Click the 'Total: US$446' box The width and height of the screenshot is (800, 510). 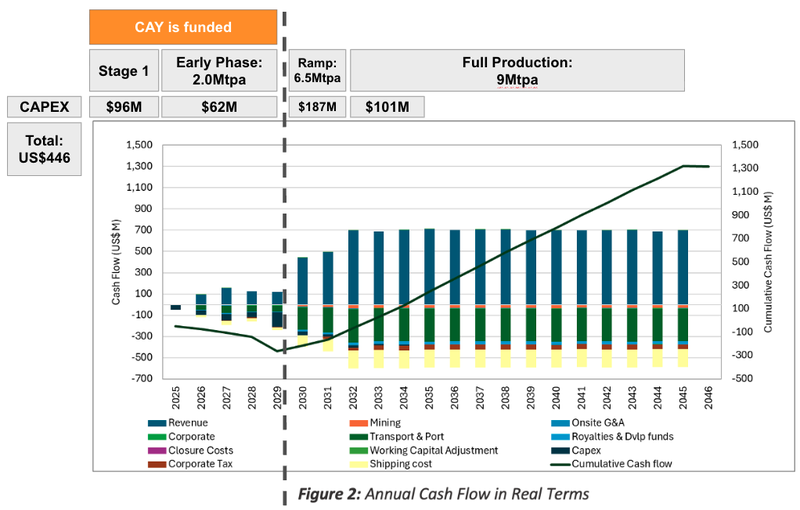coord(45,148)
